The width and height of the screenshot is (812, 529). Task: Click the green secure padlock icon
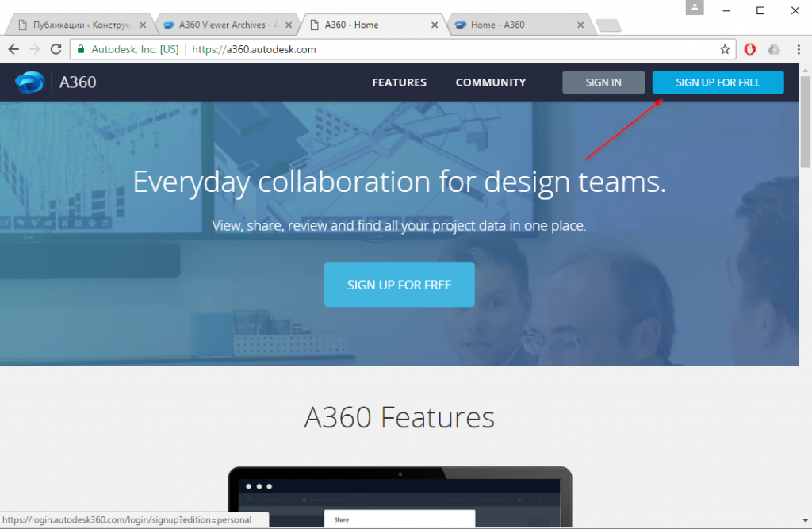pyautogui.click(x=81, y=49)
